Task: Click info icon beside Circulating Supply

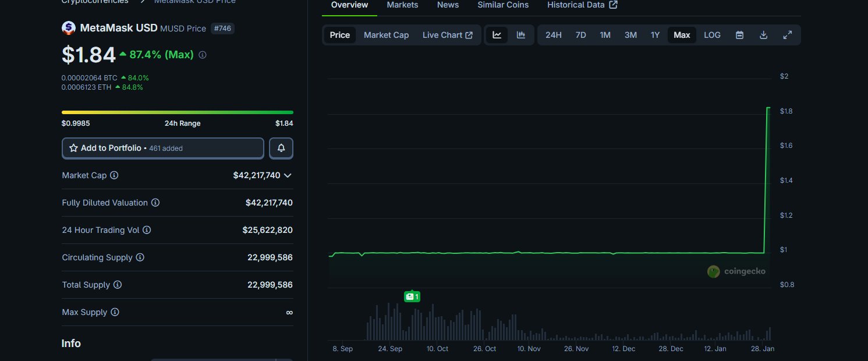Action: [x=140, y=257]
